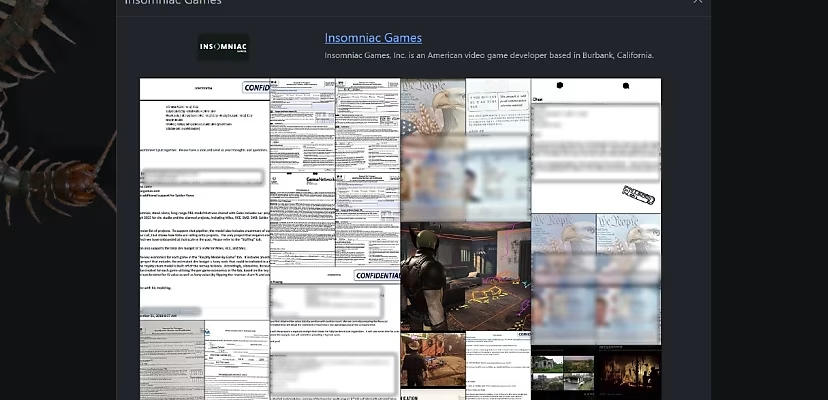Open the gray scanned form at bottom left
Screen dimensions: 828x400
coord(172,360)
